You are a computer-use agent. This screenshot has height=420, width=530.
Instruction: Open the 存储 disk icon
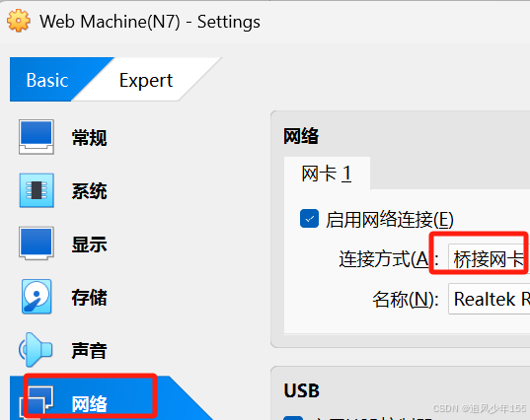[x=37, y=297]
